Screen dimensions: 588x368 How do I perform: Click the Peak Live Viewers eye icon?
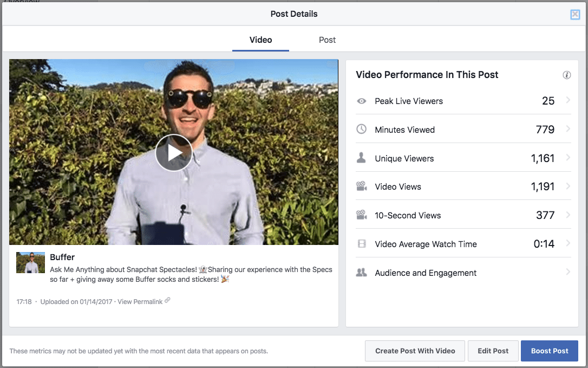pos(362,101)
